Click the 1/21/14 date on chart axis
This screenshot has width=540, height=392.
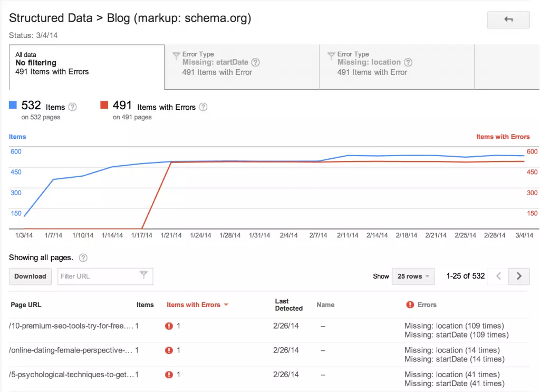[x=171, y=235]
